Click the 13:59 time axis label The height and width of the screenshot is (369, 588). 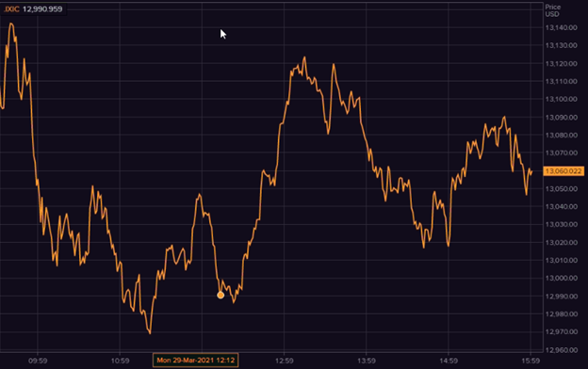pyautogui.click(x=367, y=361)
